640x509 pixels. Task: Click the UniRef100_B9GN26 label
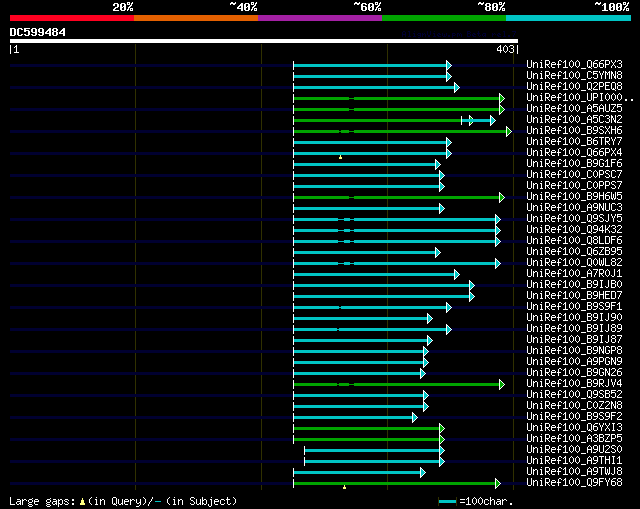(574, 373)
